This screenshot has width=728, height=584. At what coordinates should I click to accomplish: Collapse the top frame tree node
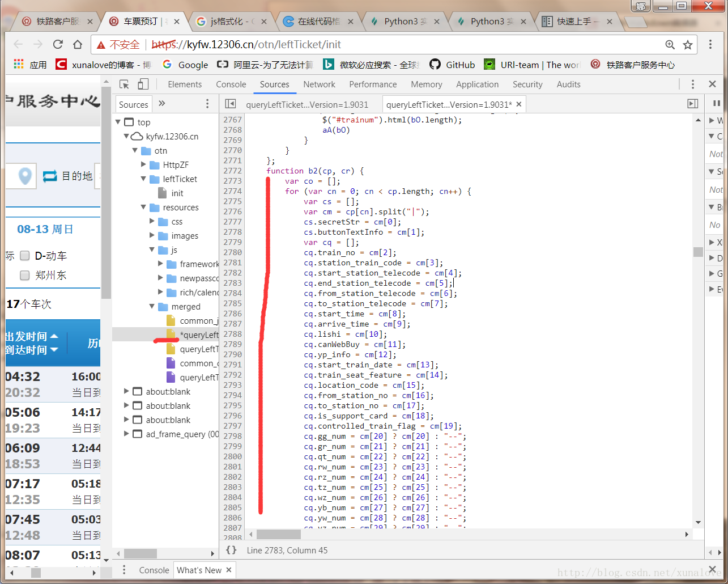[118, 122]
